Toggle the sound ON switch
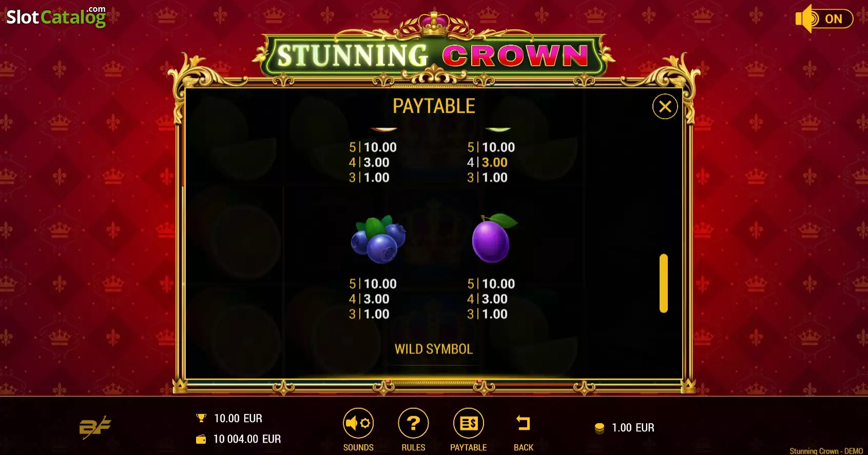This screenshot has height=455, width=868. coord(824,19)
